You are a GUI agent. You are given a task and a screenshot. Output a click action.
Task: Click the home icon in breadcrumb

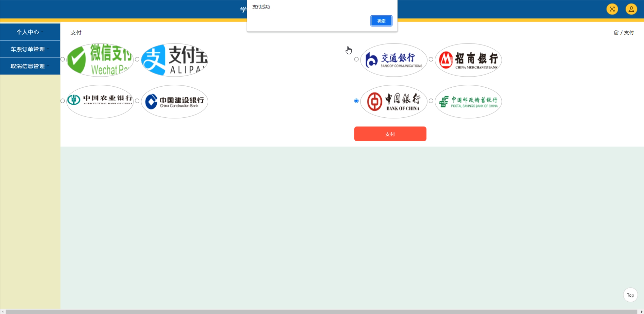click(x=616, y=32)
